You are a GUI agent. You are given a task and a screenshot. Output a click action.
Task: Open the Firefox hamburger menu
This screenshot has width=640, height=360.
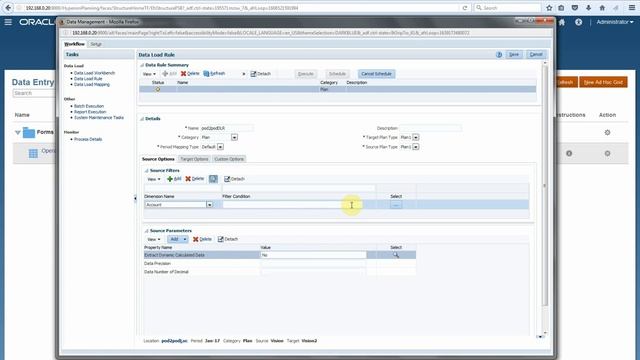pos(631,8)
